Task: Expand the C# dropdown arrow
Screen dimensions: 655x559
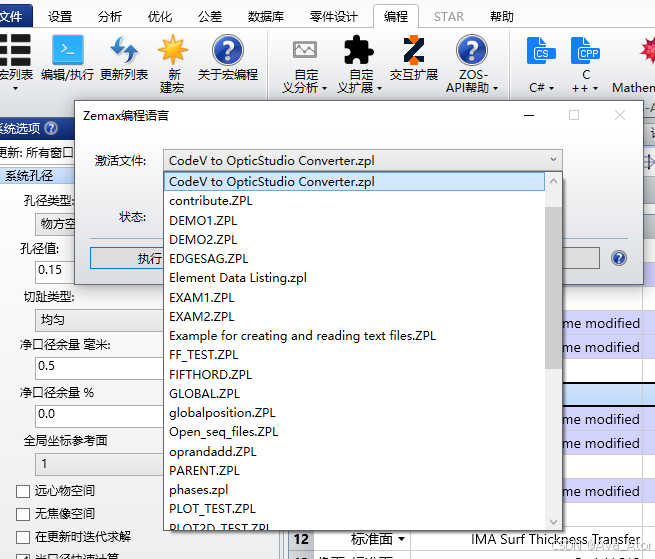Action: [551, 88]
